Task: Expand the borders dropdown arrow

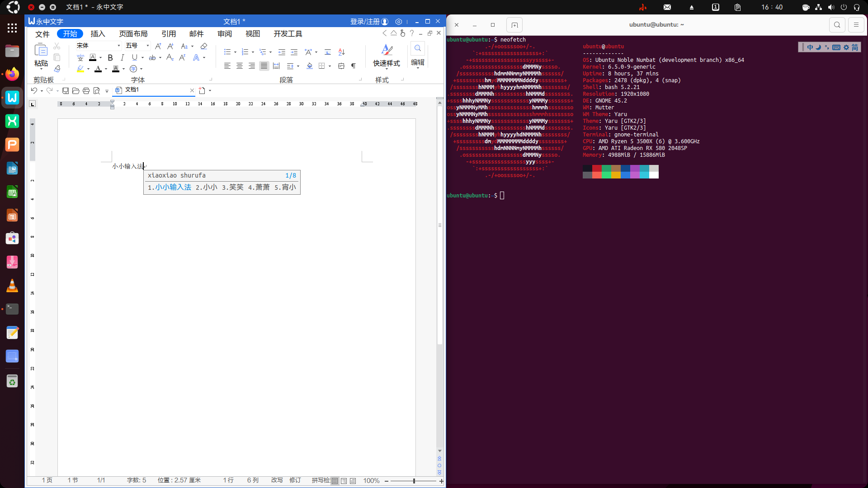Action: click(x=330, y=66)
